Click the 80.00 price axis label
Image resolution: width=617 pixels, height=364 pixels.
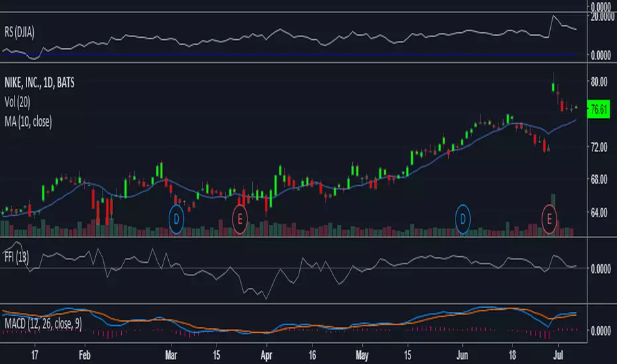tap(599, 82)
